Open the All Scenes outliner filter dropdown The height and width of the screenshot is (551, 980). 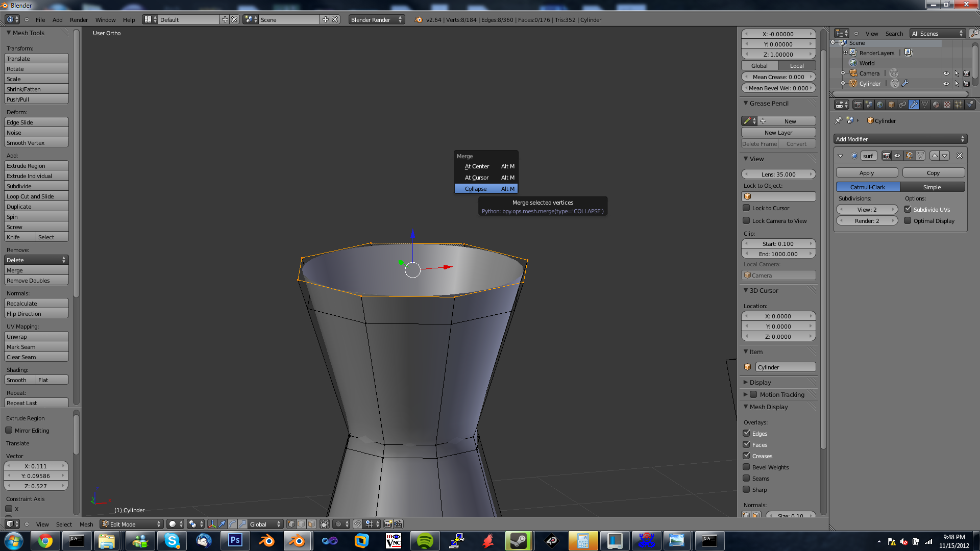pyautogui.click(x=938, y=33)
